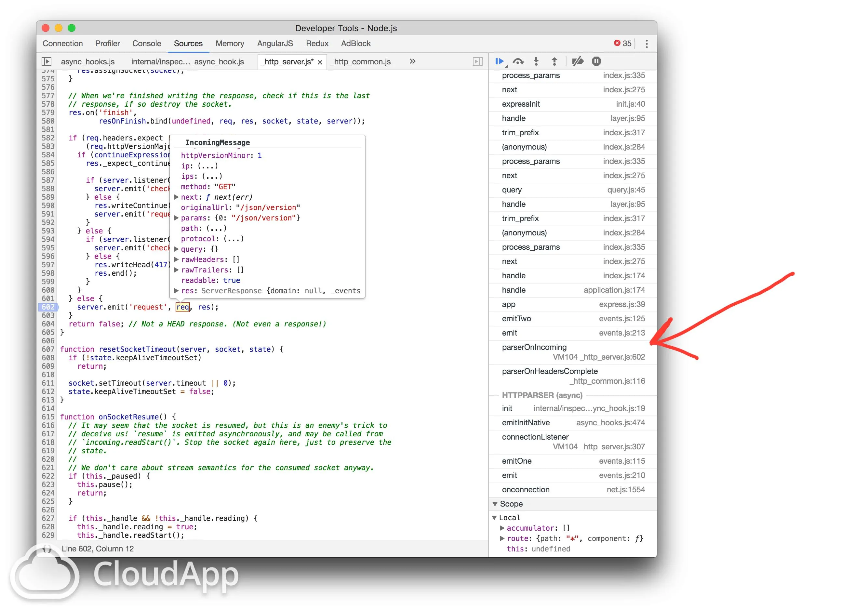The width and height of the screenshot is (868, 609).
Task: Expand the res ServerResponse property
Action: click(176, 291)
